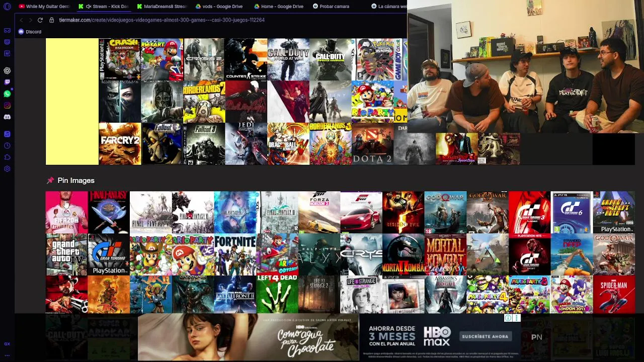The image size is (644, 362).
Task: Switch to While My Guitar Gently tab
Action: [44, 7]
